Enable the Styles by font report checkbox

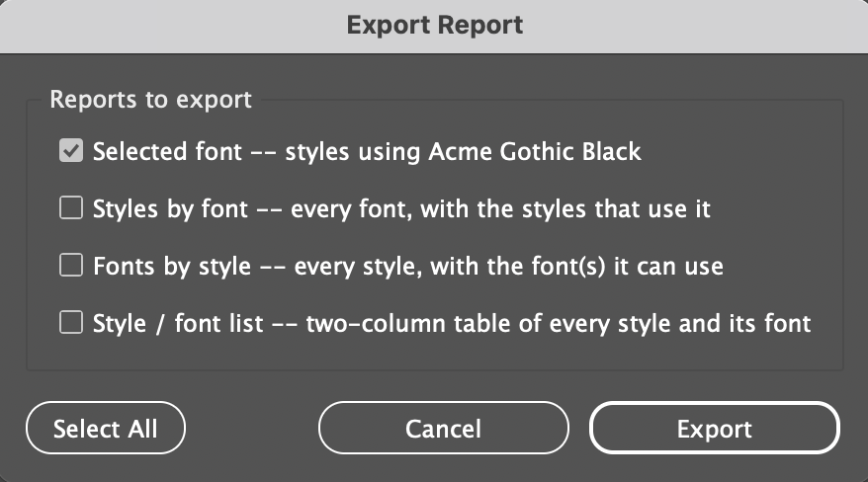tap(71, 207)
